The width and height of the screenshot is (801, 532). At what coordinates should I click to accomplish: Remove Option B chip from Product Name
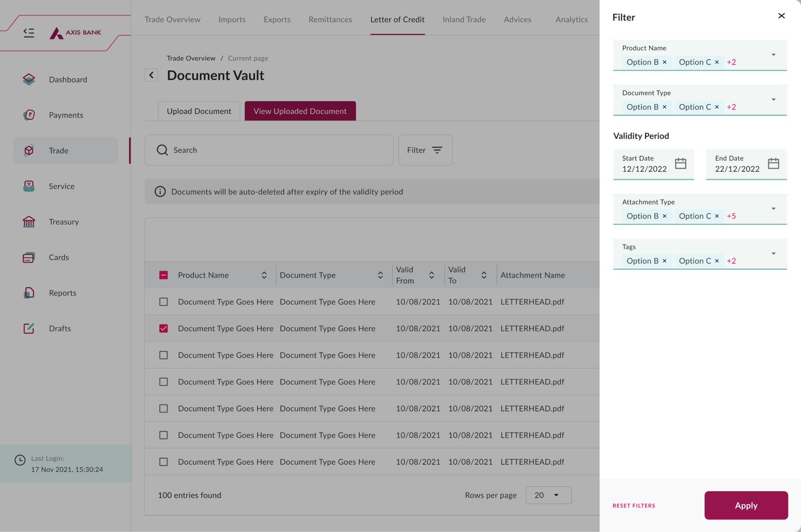[664, 62]
